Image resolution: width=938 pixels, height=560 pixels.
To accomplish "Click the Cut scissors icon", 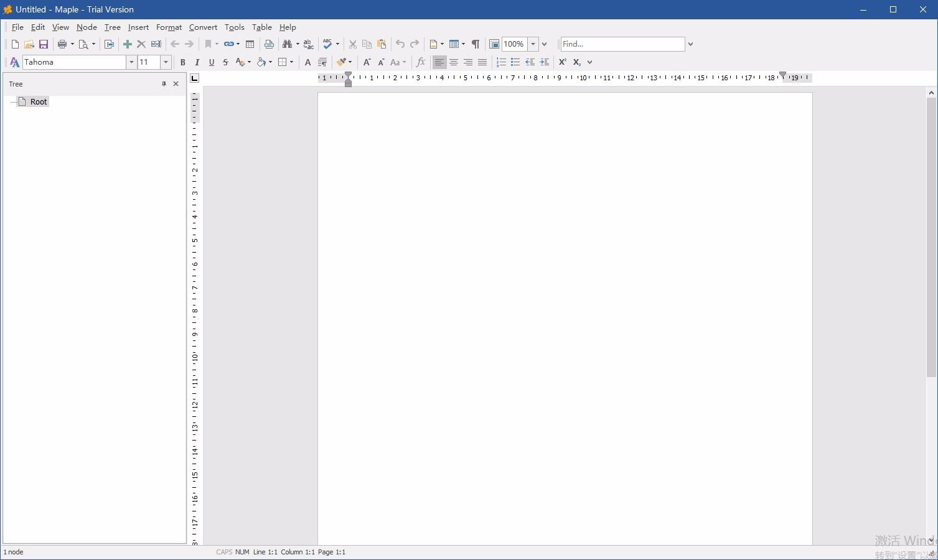I will coord(353,44).
